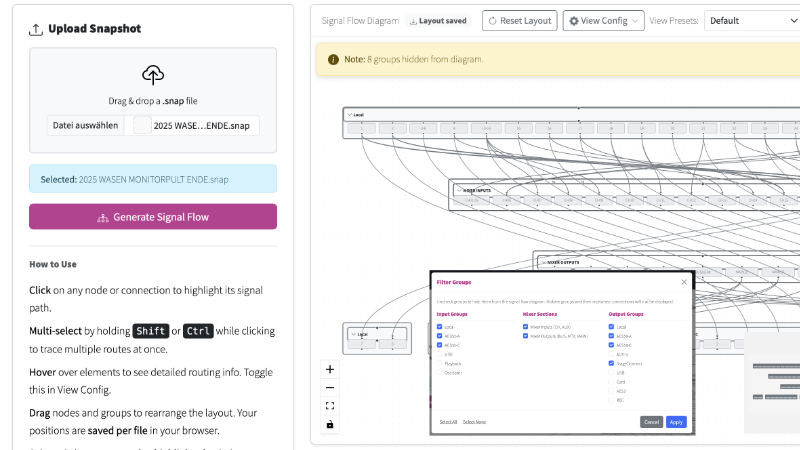Enable USB under Input Groups
The image size is (800, 450).
click(439, 354)
